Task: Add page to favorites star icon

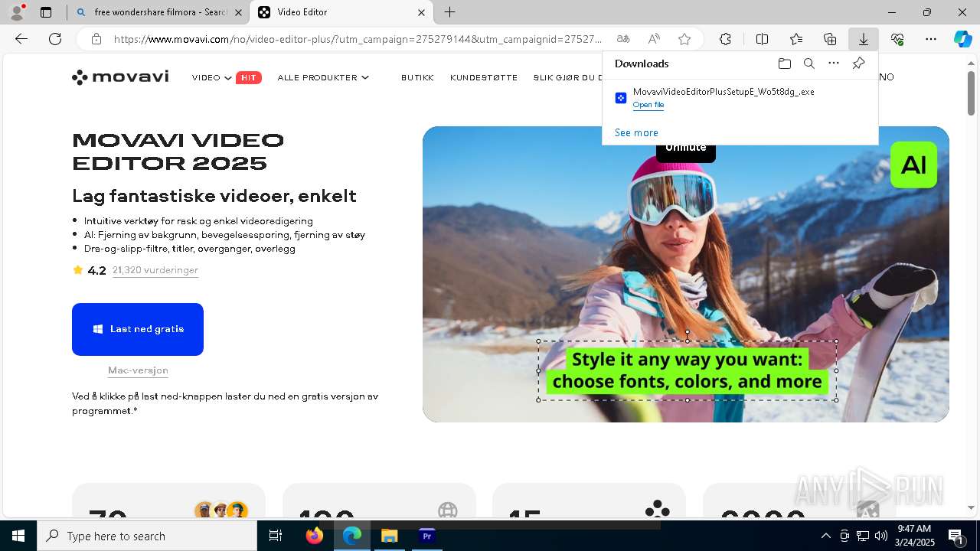Action: [684, 39]
